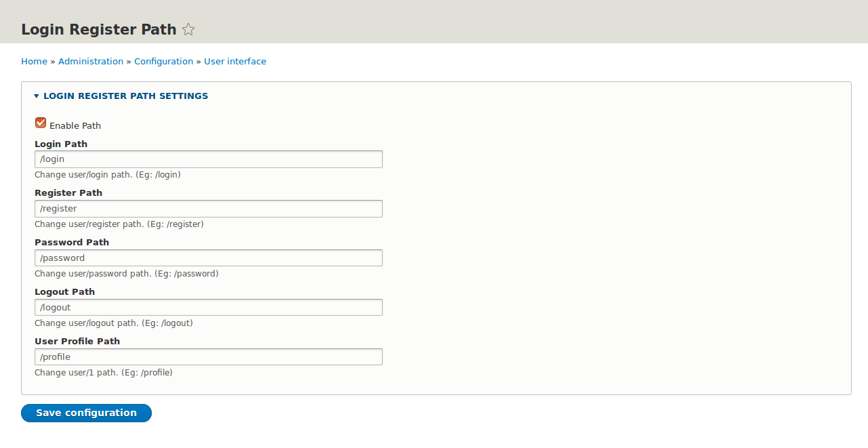The height and width of the screenshot is (448, 868).
Task: Click 'Change user/1 path' description
Action: click(104, 373)
